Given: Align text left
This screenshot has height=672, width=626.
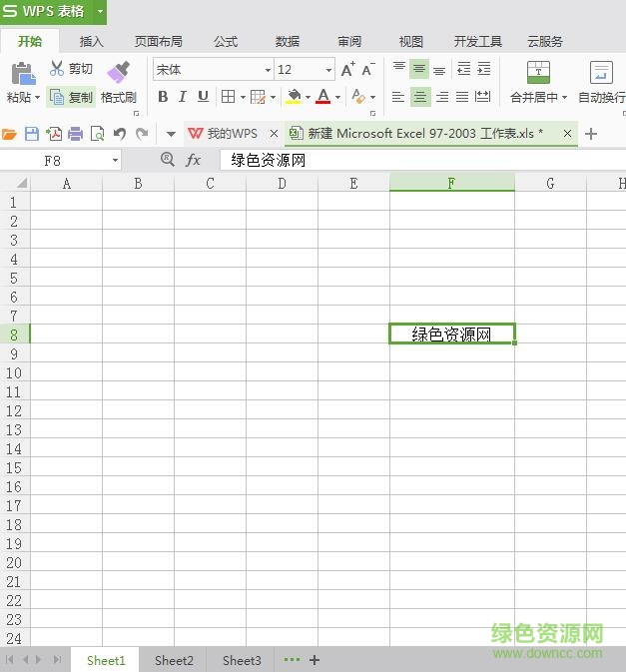Looking at the screenshot, I should click(398, 97).
